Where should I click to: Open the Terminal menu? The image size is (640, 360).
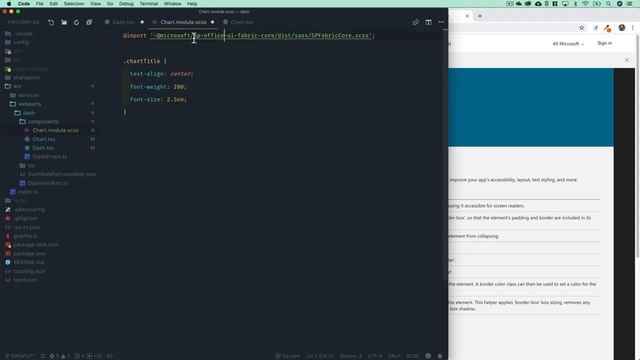click(x=149, y=4)
